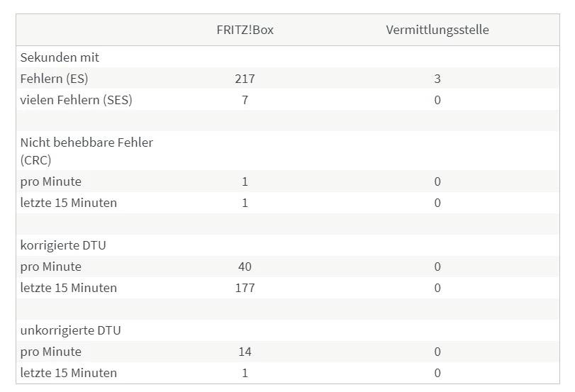Click the korrigierte DTU pro Minute label
This screenshot has width=575, height=392.
click(50, 267)
